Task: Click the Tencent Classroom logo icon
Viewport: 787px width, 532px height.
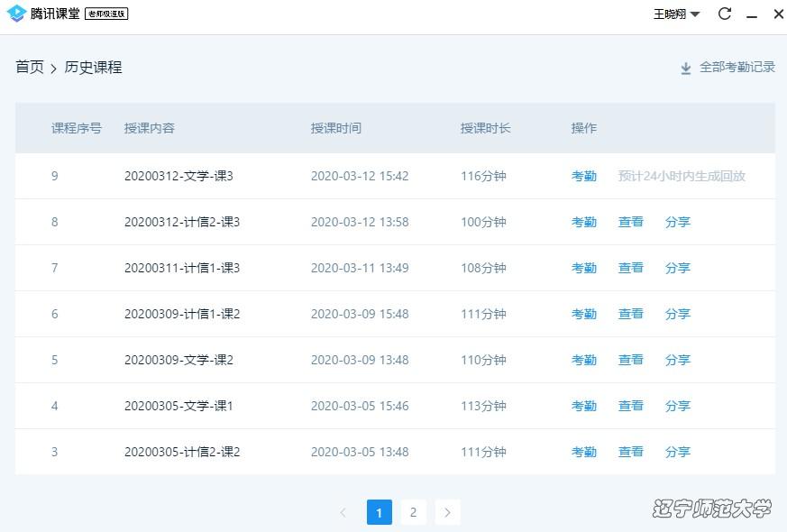Action: tap(15, 14)
